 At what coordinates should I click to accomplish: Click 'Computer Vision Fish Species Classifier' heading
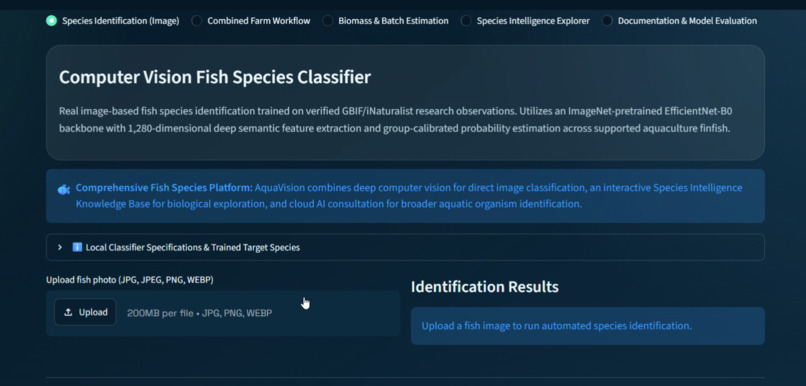click(215, 77)
